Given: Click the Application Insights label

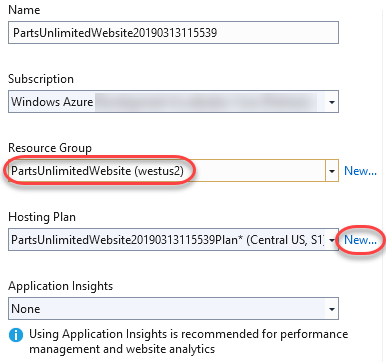Looking at the screenshot, I should tap(61, 286).
